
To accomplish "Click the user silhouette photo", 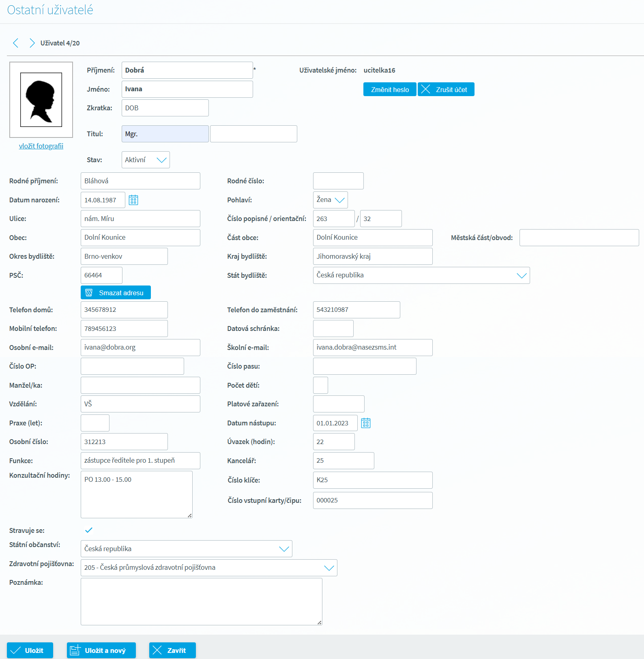I will click(41, 100).
